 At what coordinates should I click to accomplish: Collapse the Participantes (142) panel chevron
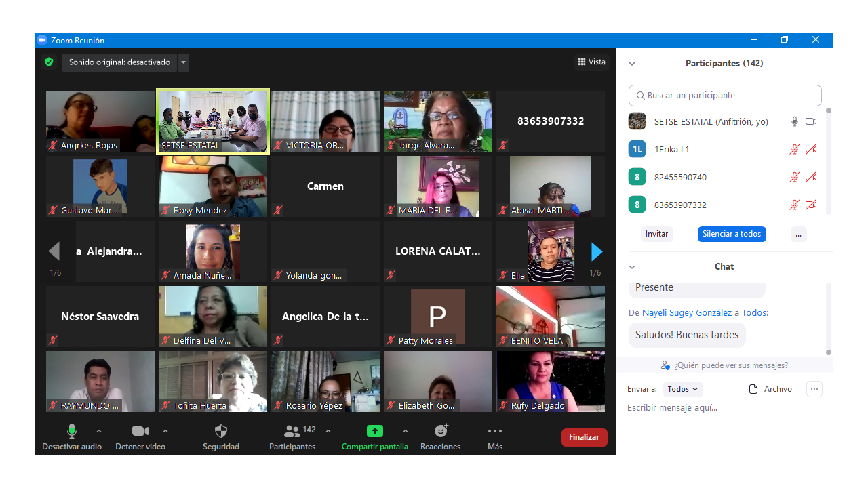pyautogui.click(x=632, y=64)
